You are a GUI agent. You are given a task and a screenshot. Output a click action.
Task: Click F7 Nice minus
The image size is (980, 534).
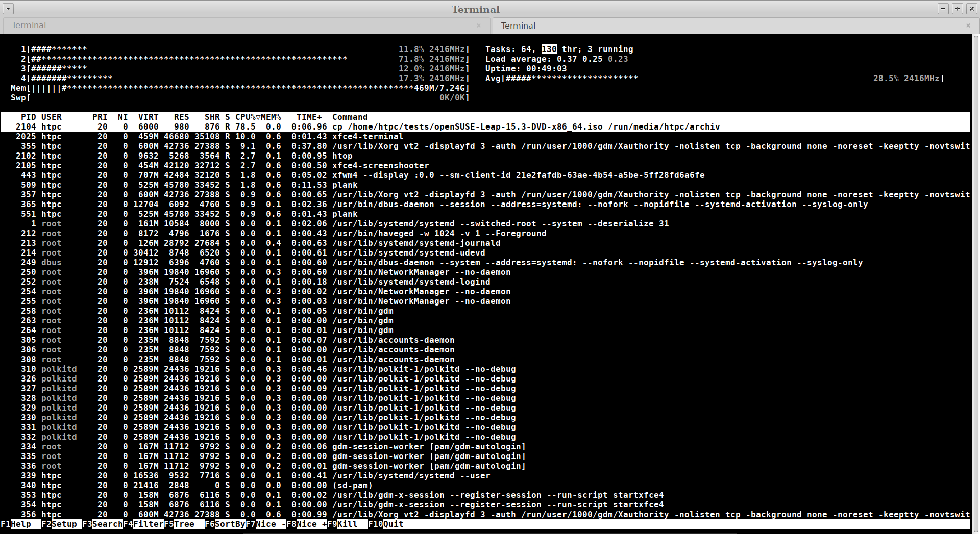266,524
